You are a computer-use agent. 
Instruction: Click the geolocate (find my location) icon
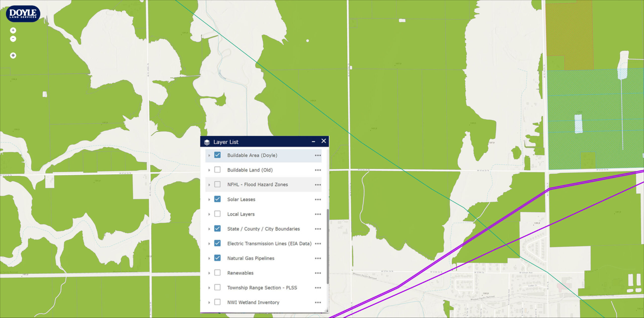(x=13, y=55)
